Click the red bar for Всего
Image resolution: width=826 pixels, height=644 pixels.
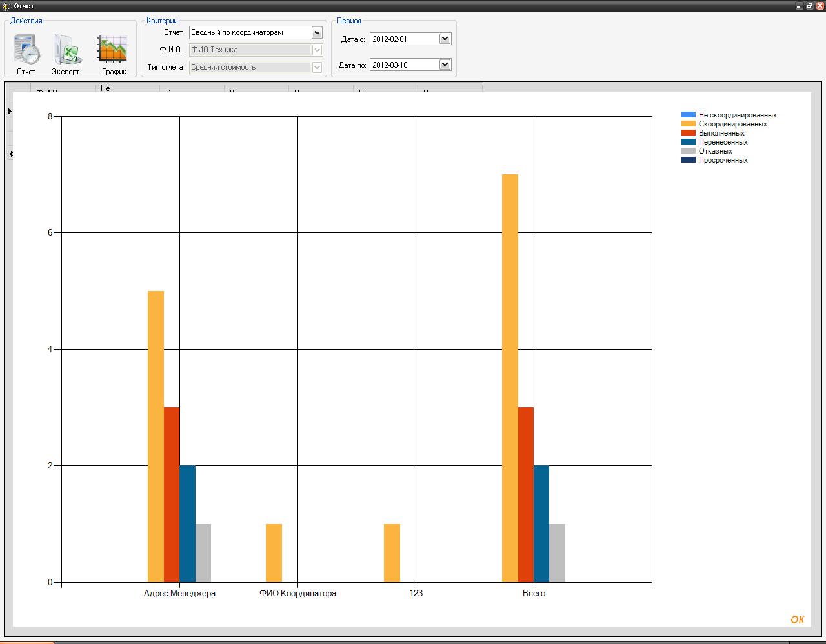pos(526,494)
